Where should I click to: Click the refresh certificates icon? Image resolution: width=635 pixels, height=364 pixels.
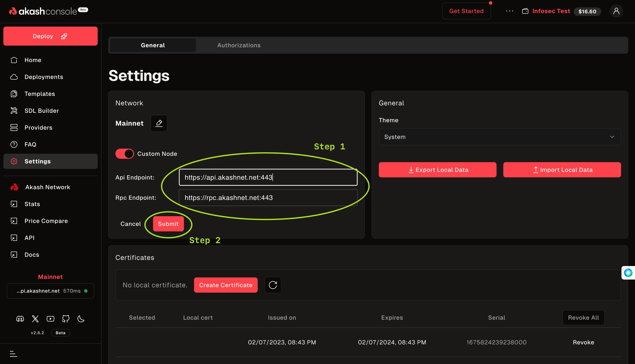(x=272, y=285)
